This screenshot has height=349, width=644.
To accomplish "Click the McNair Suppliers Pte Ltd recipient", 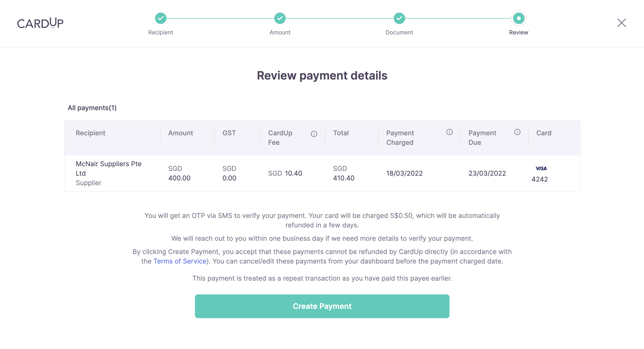I will click(109, 169).
